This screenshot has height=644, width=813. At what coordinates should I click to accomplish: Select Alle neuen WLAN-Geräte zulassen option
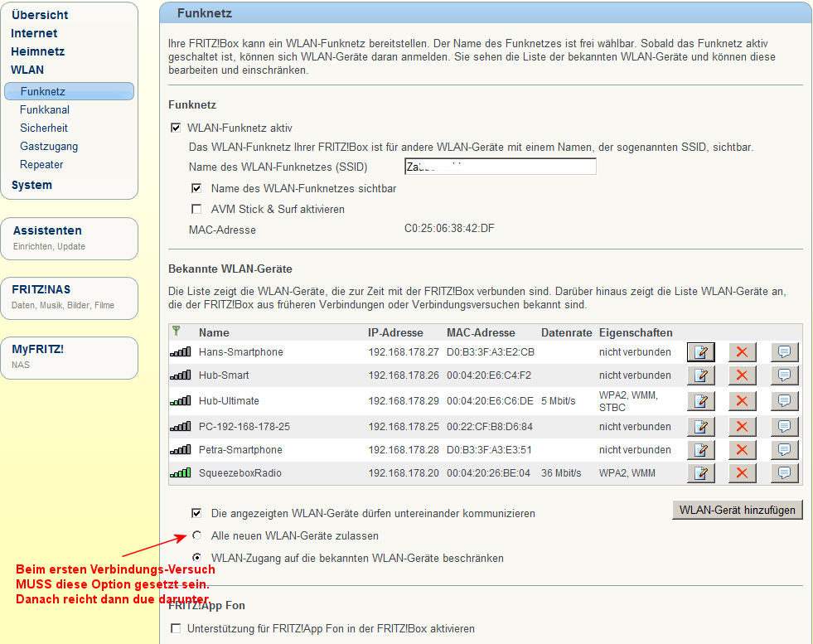click(x=196, y=535)
